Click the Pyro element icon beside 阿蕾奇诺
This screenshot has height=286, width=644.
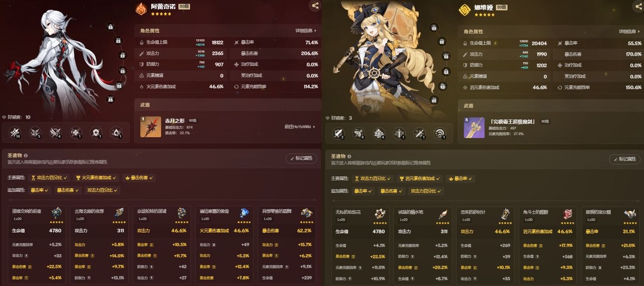pos(141,9)
